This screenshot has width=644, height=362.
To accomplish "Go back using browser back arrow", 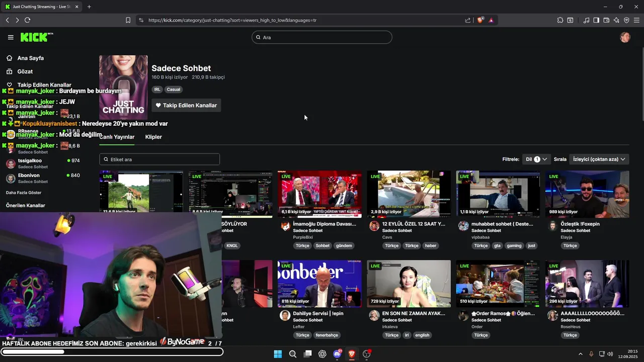I will (x=8, y=20).
